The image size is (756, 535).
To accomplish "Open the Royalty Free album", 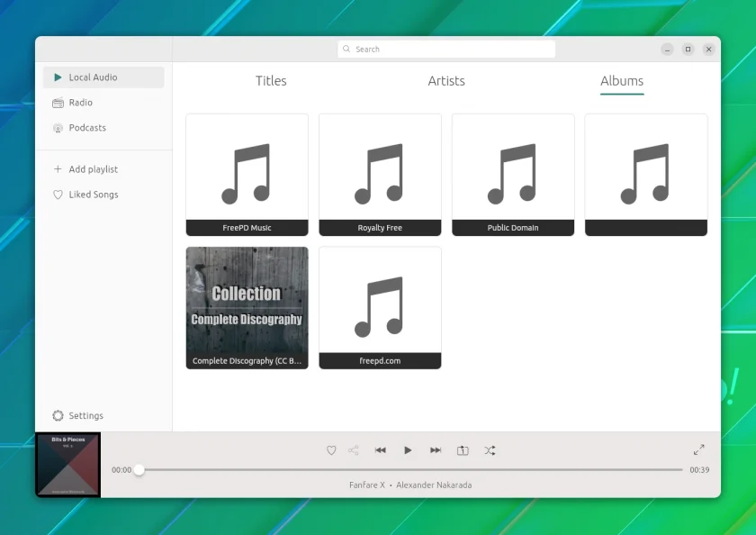I will coord(380,175).
